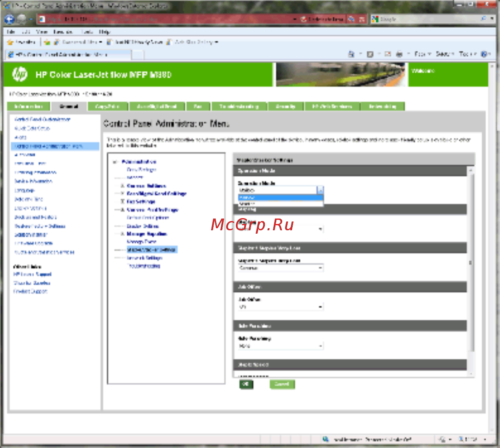Open the Alerts sidebar link

21,137
